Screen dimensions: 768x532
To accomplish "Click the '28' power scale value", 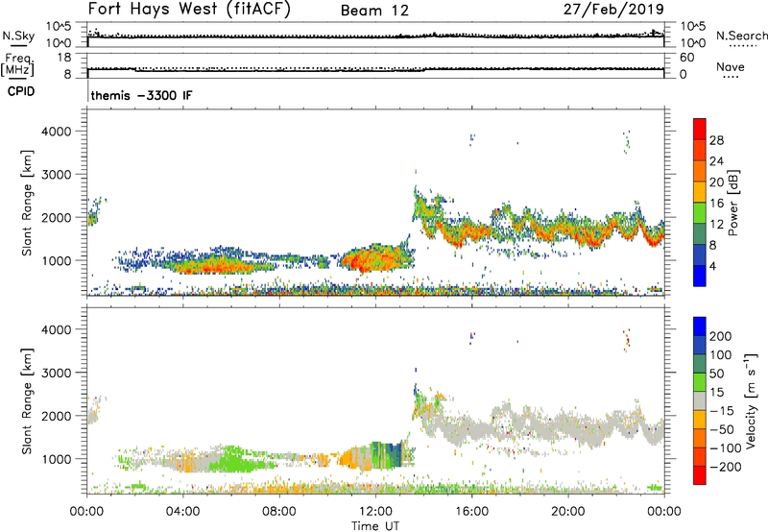I will pyautogui.click(x=716, y=140).
